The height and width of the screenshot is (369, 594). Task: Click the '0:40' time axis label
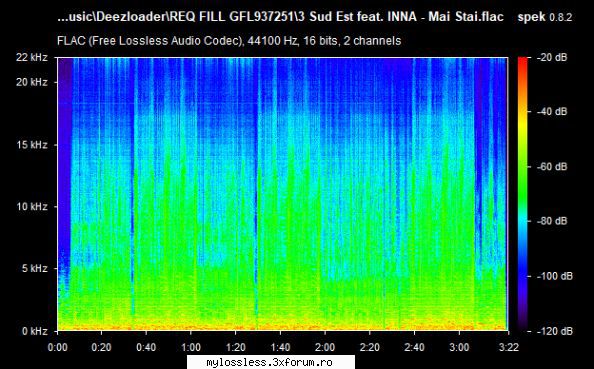(x=146, y=347)
